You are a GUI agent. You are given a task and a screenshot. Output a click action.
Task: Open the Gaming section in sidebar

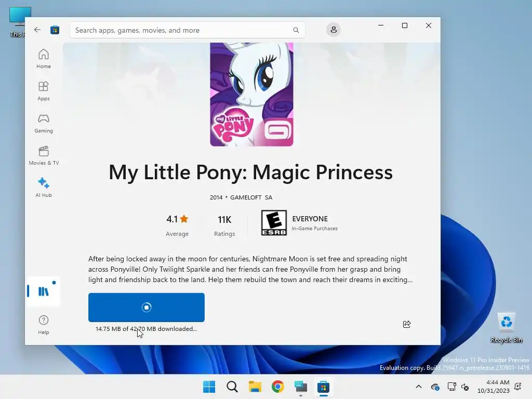[44, 123]
